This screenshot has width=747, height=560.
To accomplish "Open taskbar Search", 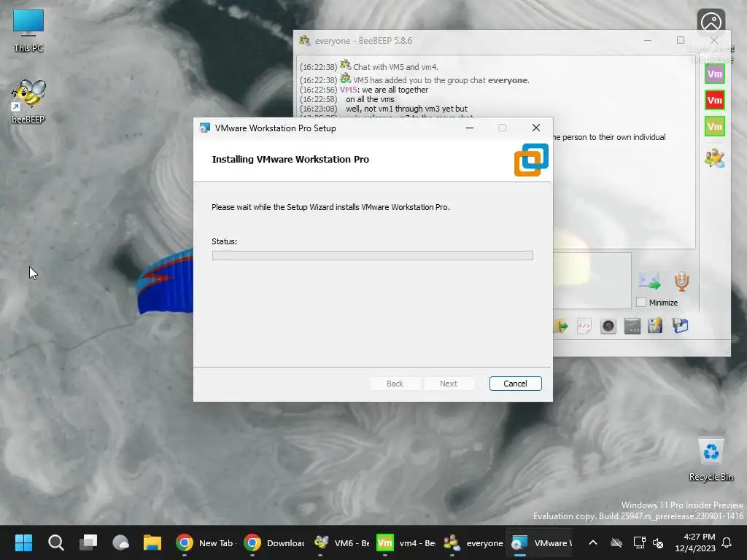I will (55, 542).
